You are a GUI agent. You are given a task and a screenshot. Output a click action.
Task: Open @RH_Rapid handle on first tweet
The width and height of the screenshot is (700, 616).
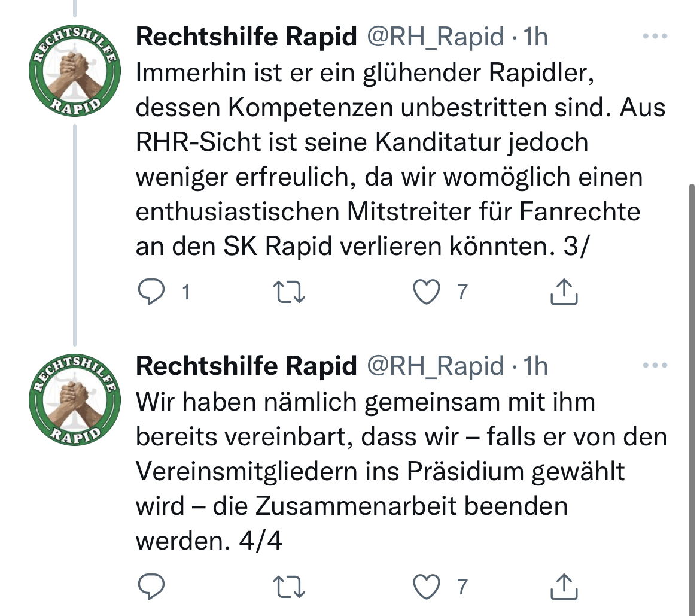436,36
